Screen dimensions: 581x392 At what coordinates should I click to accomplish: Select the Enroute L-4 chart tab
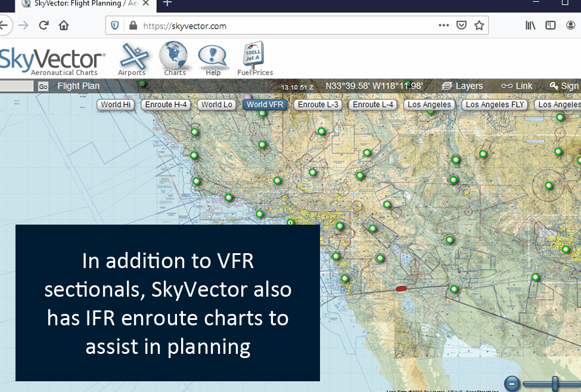(373, 104)
